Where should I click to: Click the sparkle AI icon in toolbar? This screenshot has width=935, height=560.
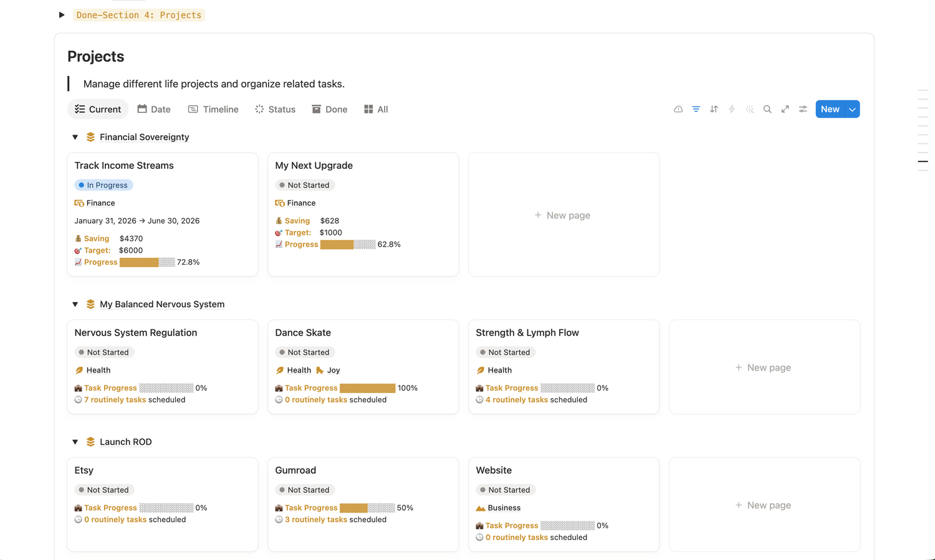point(750,109)
